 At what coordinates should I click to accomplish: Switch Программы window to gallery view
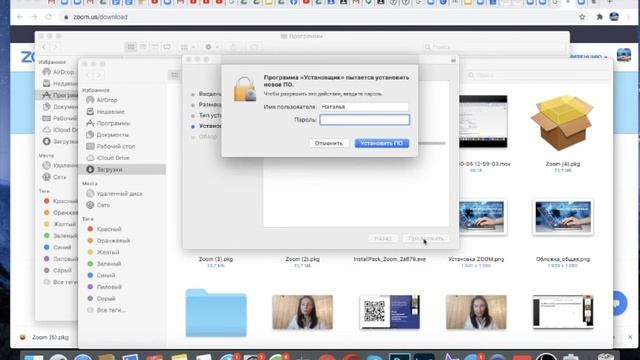tap(167, 47)
